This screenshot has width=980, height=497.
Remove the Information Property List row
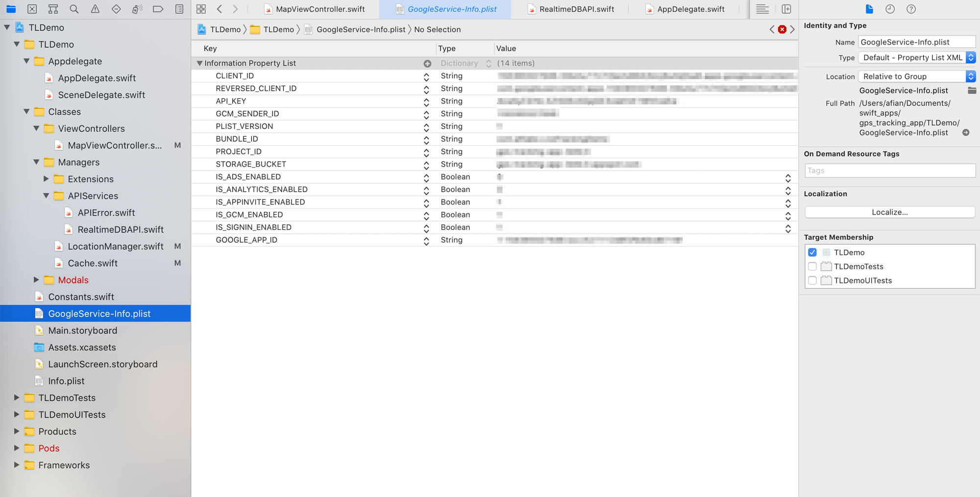pos(427,63)
